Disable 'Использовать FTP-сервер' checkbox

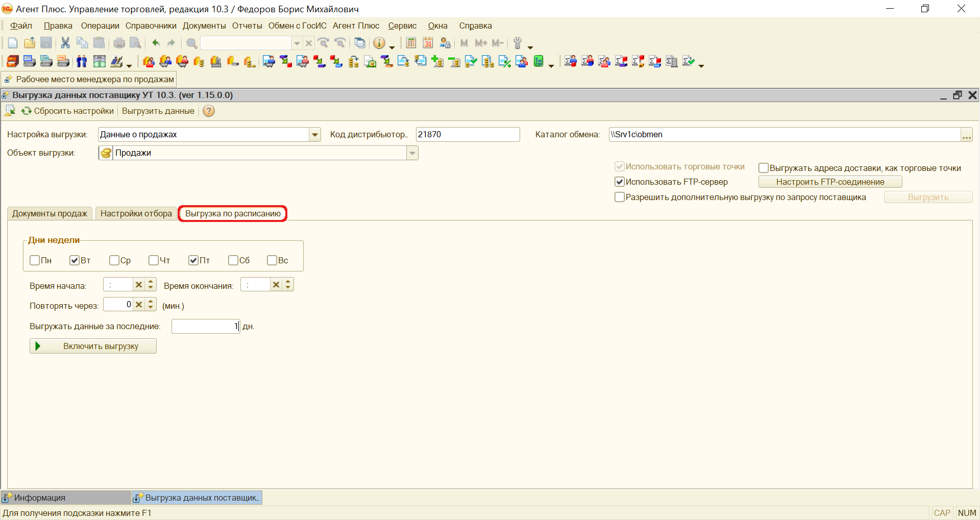(620, 182)
